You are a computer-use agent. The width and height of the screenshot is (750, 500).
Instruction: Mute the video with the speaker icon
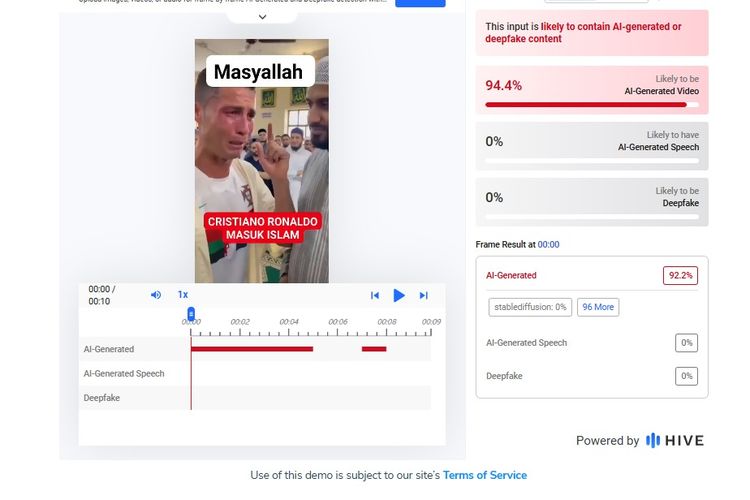156,295
